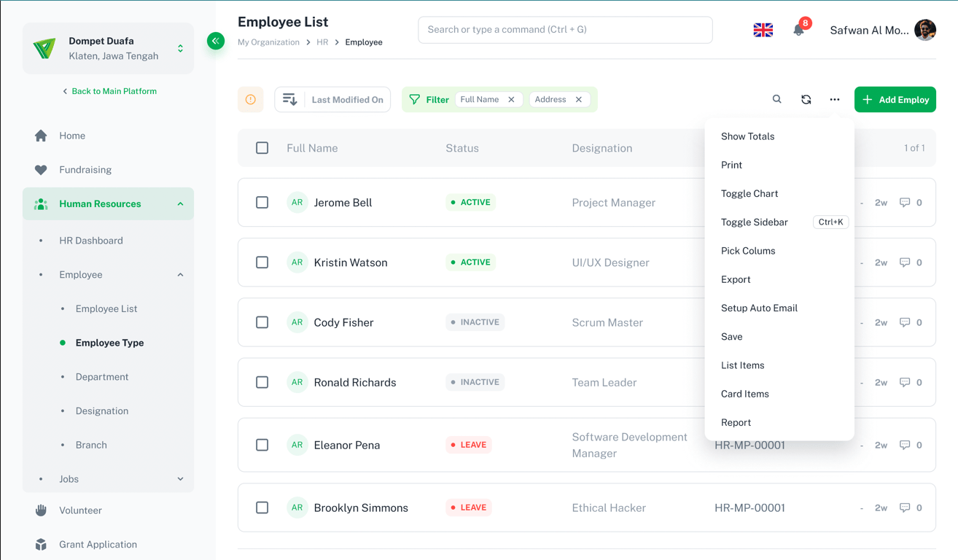This screenshot has width=958, height=560.
Task: Remove the Full Name filter chip
Action: coord(511,100)
